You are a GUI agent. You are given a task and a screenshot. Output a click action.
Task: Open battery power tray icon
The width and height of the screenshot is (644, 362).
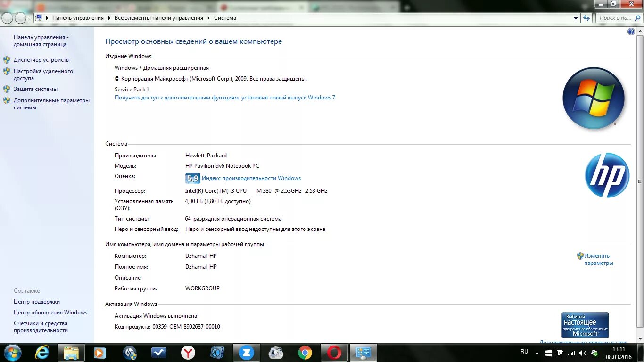tap(560, 353)
